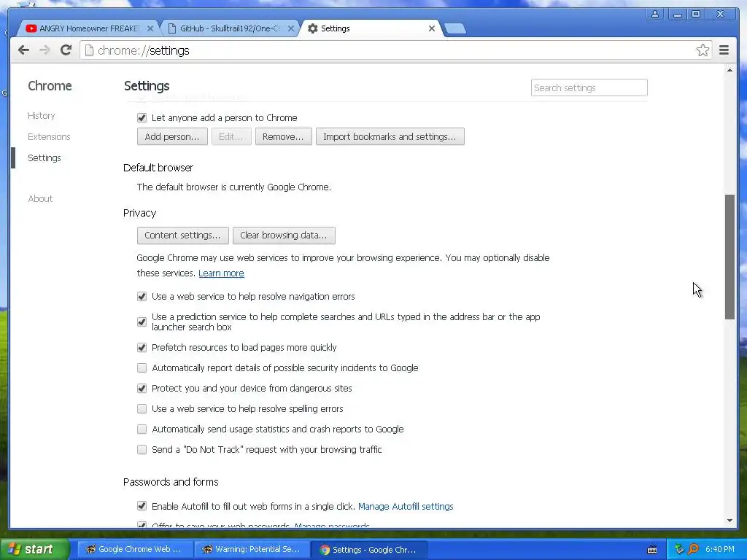Bookmark this page with the star icon

pos(703,50)
